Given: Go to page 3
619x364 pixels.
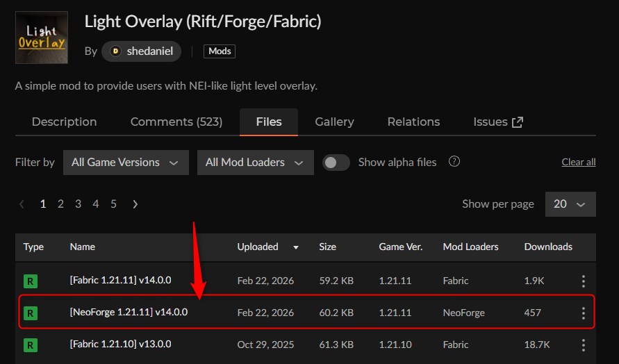Looking at the screenshot, I should 79,204.
